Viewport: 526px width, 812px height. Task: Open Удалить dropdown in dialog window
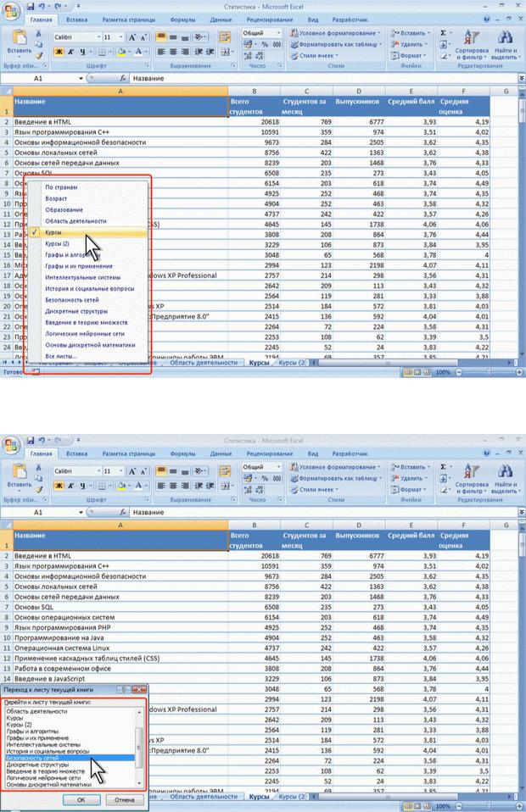coord(410,479)
